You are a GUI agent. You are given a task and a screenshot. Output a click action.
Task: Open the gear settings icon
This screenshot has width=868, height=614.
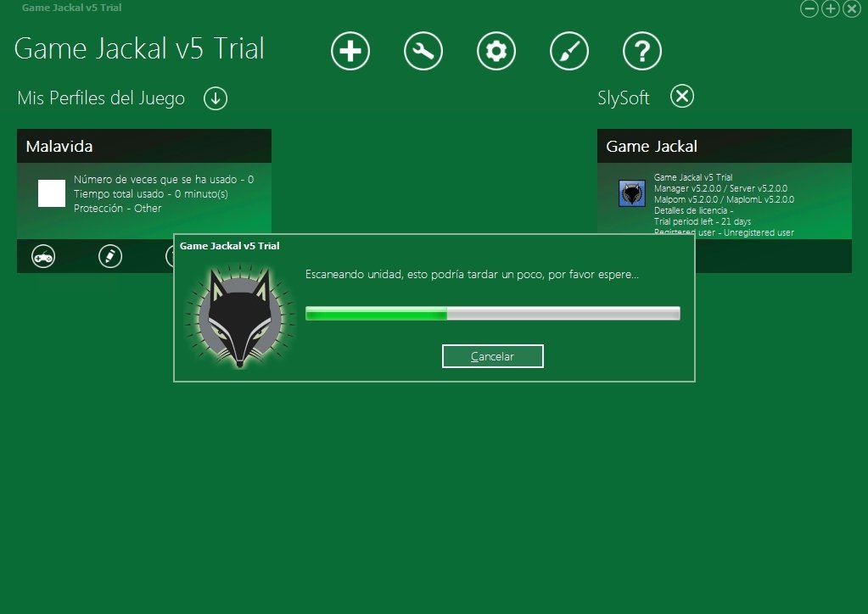pos(496,51)
